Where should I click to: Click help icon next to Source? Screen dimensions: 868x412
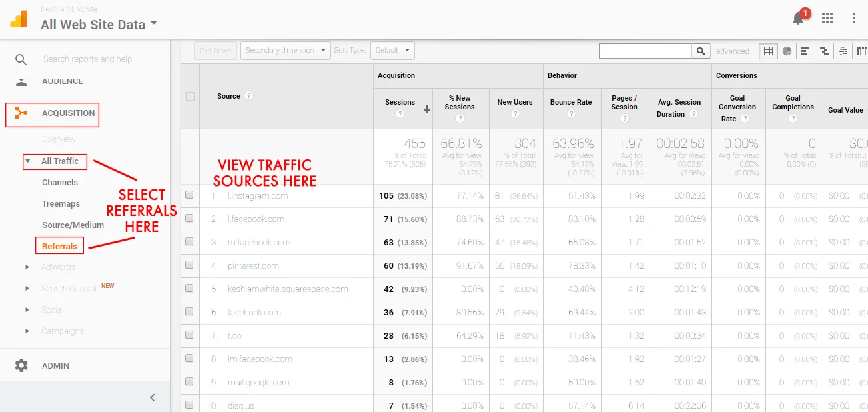click(x=248, y=96)
